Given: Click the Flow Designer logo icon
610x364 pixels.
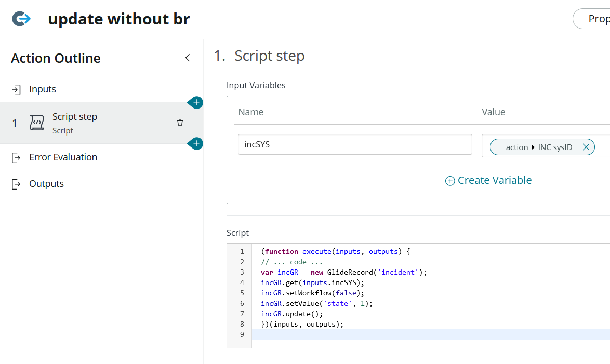Looking at the screenshot, I should (x=21, y=19).
